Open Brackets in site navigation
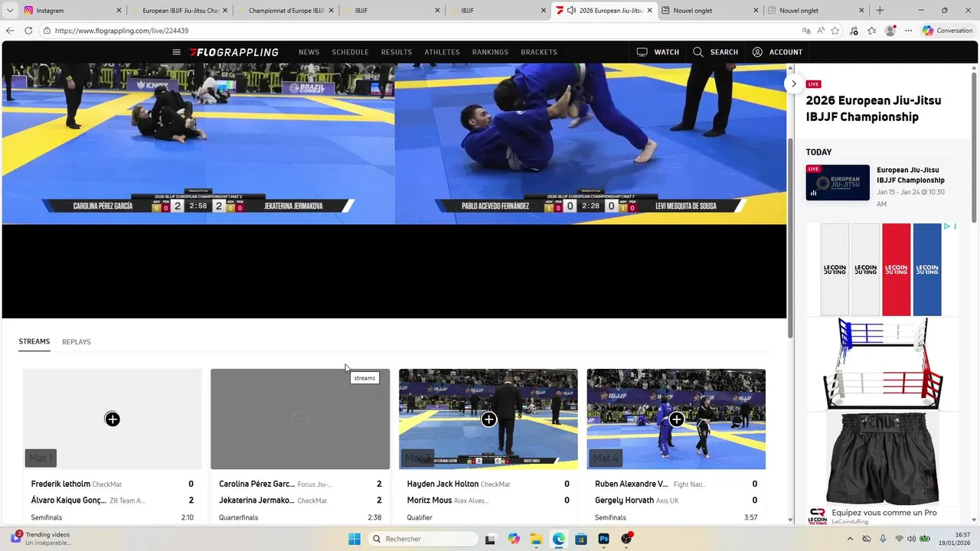This screenshot has height=551, width=980. coord(539,52)
